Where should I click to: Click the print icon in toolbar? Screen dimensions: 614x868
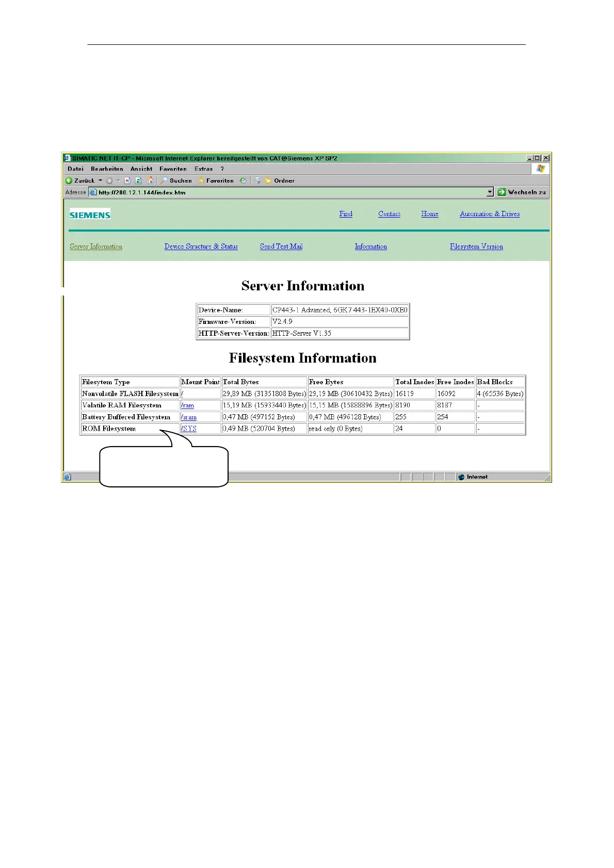coord(257,181)
